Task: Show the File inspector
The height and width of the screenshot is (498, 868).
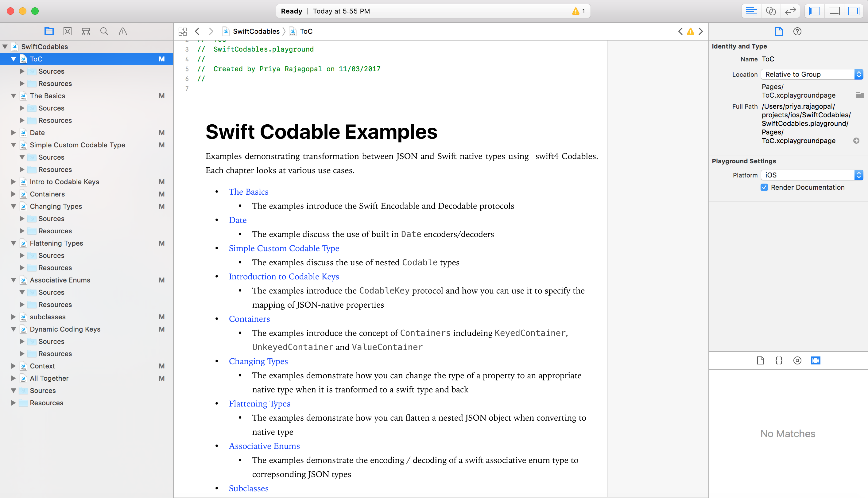Action: [x=779, y=31]
